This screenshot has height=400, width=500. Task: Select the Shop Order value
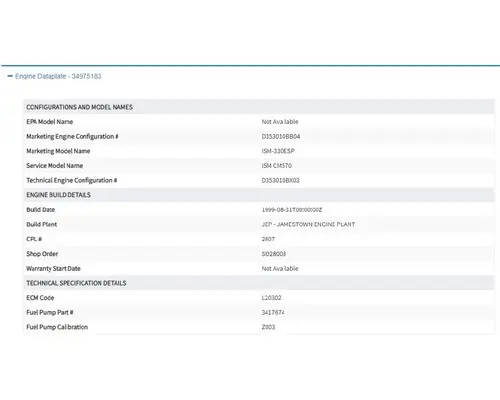[x=274, y=254]
